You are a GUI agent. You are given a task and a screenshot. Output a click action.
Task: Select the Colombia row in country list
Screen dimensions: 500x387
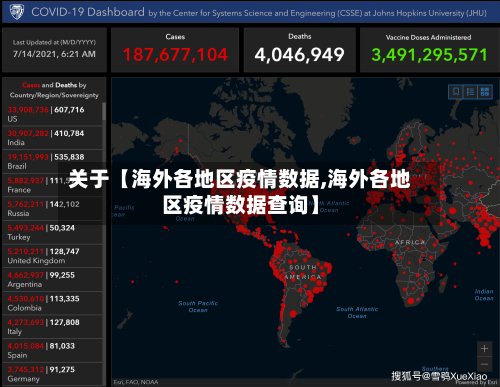point(53,303)
